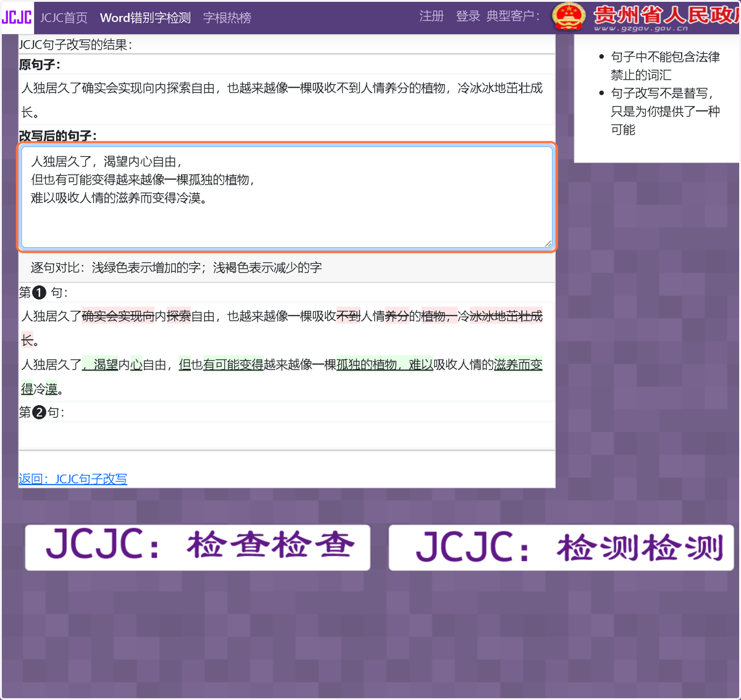Image resolution: width=741 pixels, height=700 pixels.
Task: Click the 第1句 heading
Action: pos(43,292)
